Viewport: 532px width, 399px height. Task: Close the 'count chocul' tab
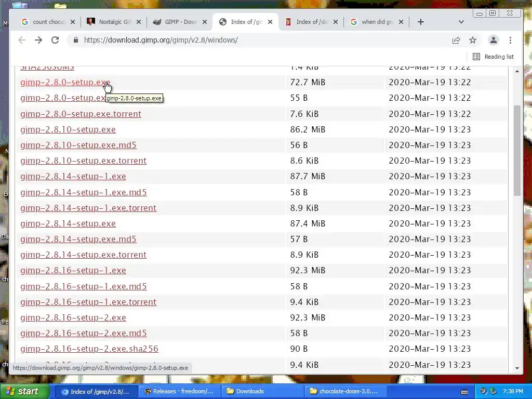73,22
